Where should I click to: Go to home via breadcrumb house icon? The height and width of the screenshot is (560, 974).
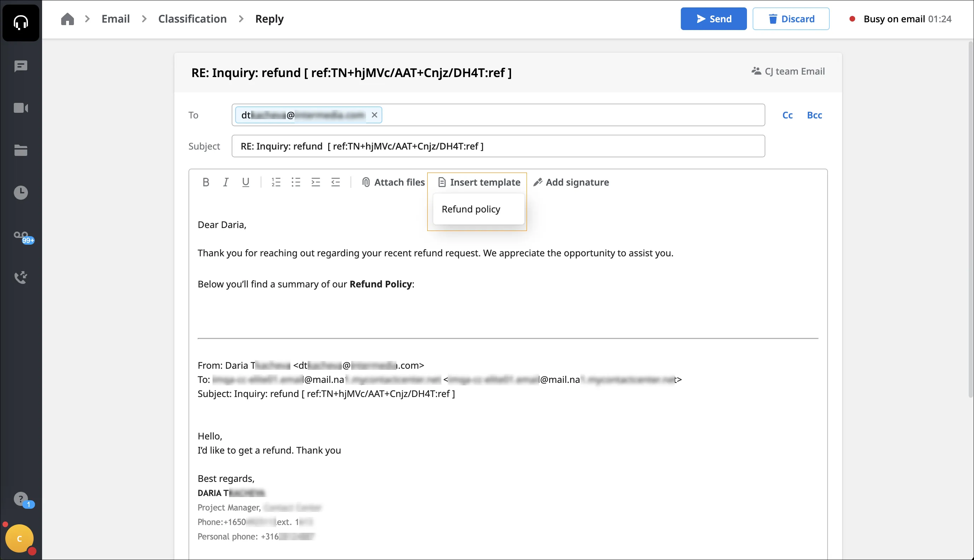click(x=67, y=19)
